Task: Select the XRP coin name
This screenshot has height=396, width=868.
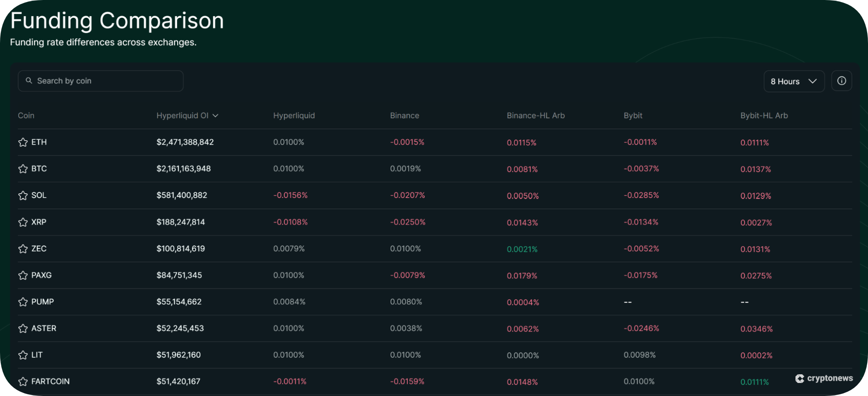Action: (x=39, y=222)
